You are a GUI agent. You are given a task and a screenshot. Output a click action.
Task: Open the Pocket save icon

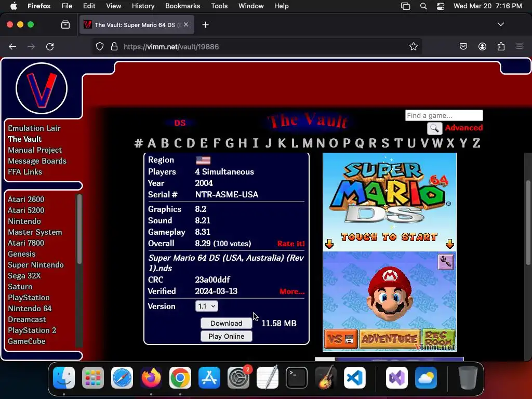(x=463, y=46)
